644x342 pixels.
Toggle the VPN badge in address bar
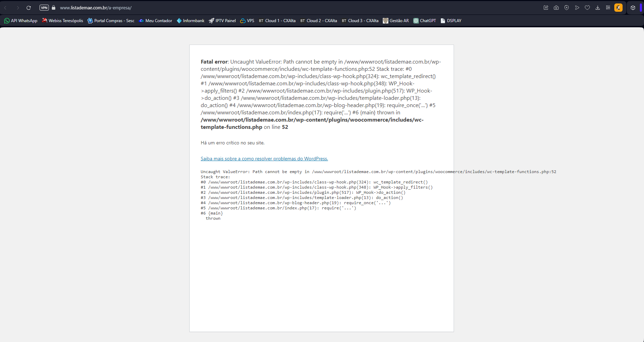(x=44, y=8)
